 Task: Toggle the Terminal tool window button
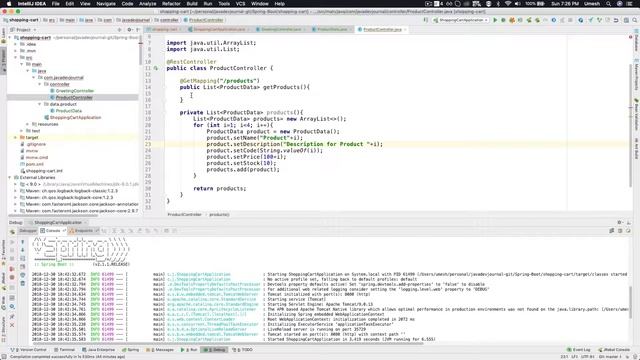64,350
